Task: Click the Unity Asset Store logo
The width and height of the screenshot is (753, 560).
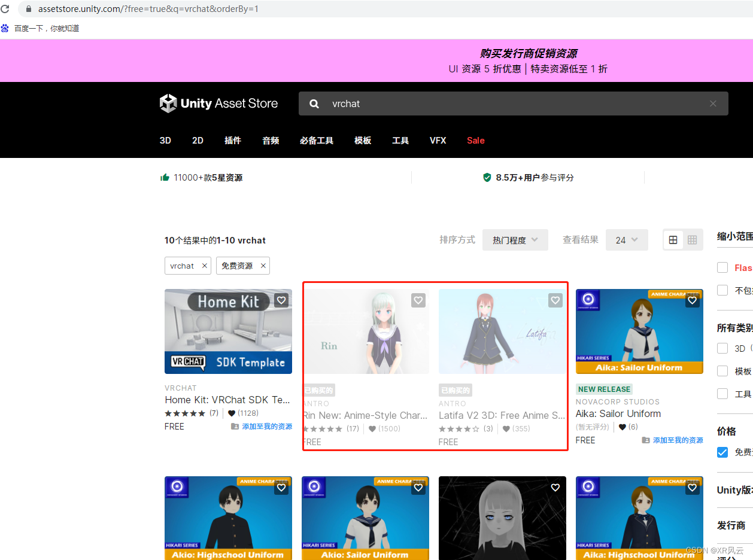Action: point(218,104)
